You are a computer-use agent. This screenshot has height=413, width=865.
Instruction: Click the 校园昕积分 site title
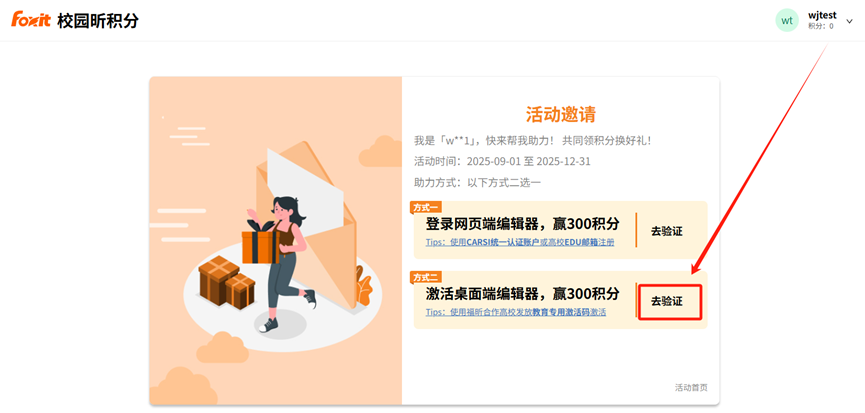click(x=98, y=20)
